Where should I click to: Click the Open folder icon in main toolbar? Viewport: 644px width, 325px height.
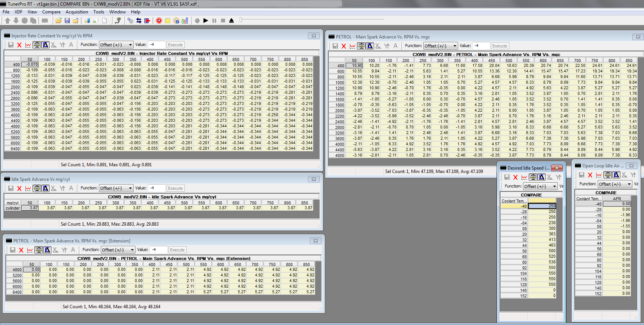coord(59,21)
